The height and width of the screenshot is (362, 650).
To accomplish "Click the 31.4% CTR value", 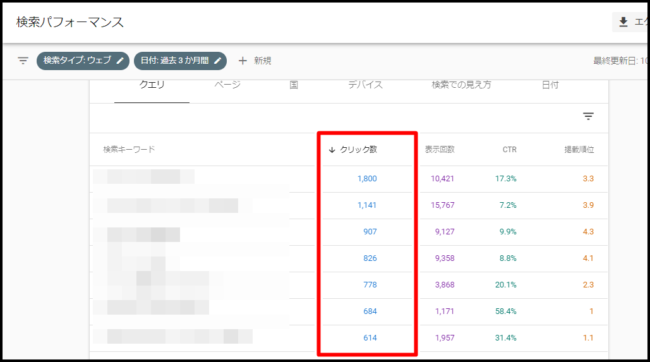I will [x=506, y=338].
